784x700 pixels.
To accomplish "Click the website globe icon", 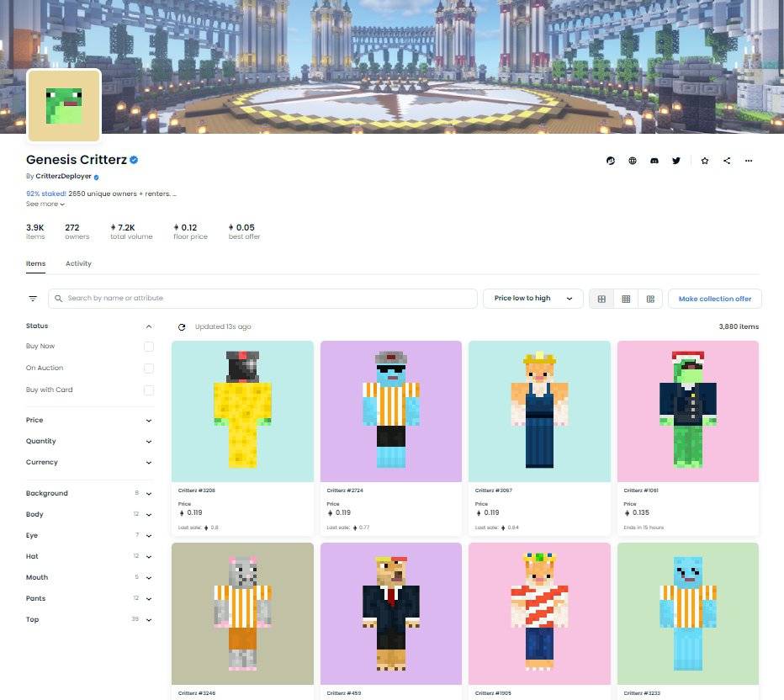I will 633,161.
